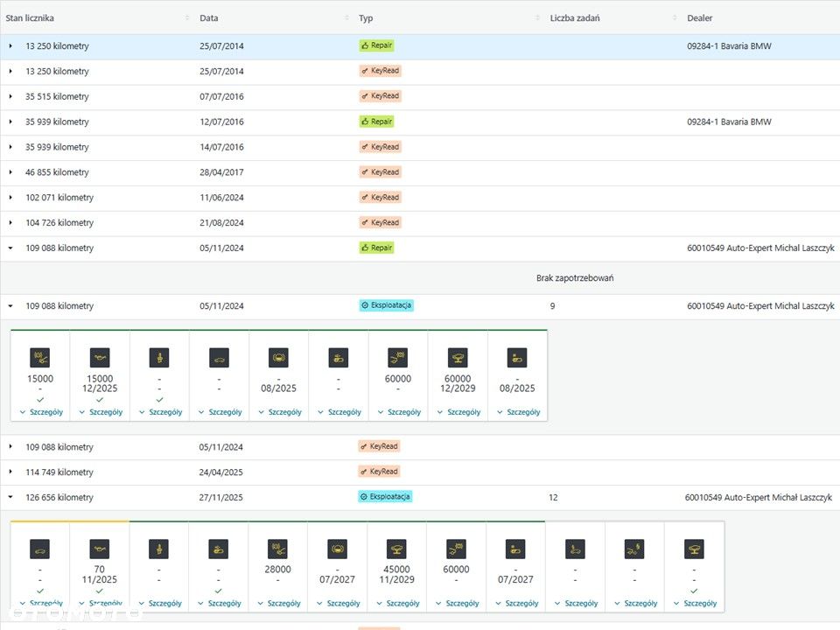840x630 pixels.
Task: Click front brake pads icon showing 15000
Action: [x=40, y=358]
